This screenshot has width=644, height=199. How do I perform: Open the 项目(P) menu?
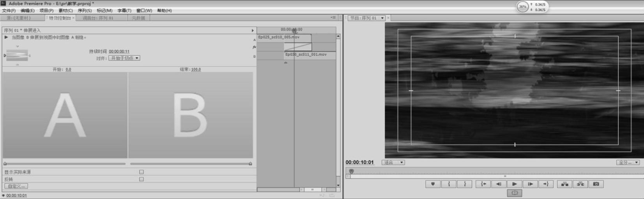46,11
